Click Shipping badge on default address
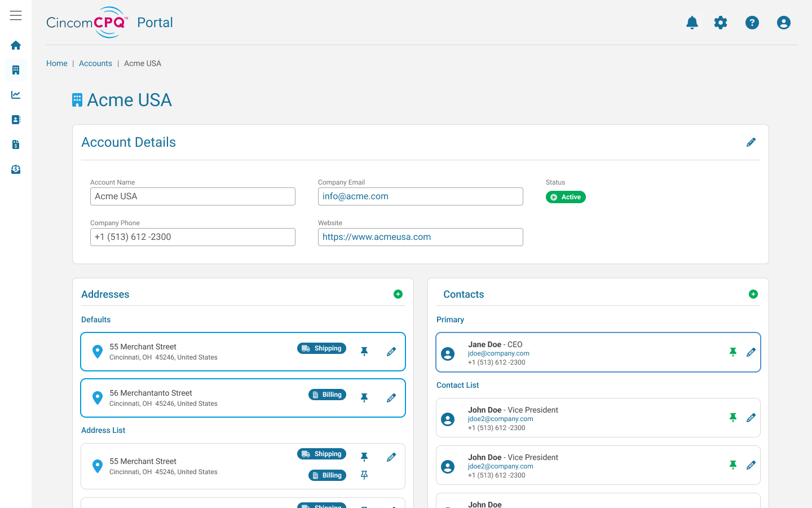The width and height of the screenshot is (812, 508). [321, 348]
